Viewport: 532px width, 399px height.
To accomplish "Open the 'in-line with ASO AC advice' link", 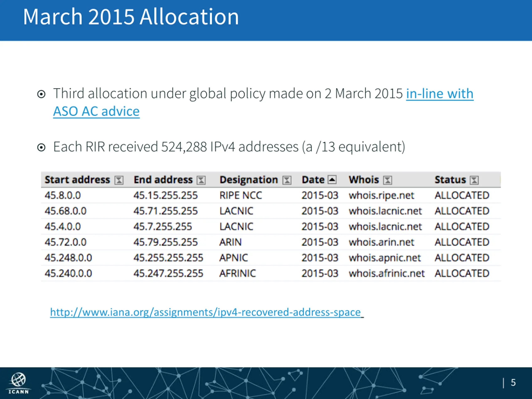I will pyautogui.click(x=440, y=93).
